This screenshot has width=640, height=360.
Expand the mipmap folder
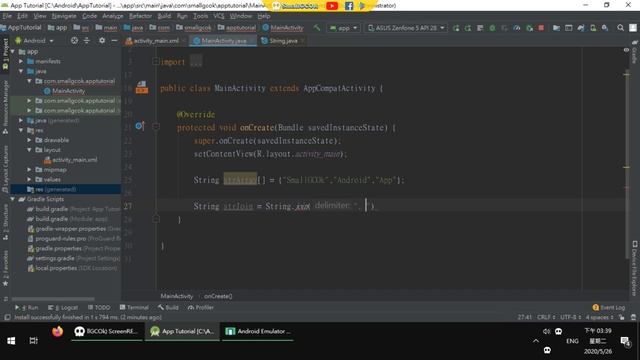(x=29, y=169)
